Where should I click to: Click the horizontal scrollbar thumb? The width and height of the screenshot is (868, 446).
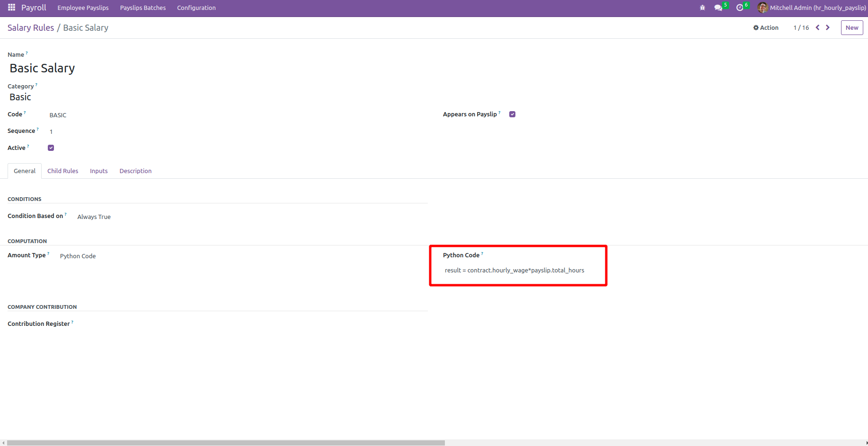[226, 443]
